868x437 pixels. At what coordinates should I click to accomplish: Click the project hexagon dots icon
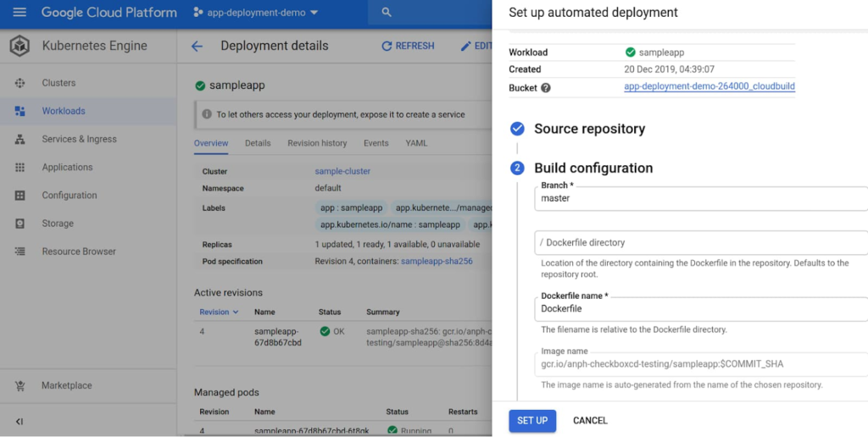pos(198,12)
